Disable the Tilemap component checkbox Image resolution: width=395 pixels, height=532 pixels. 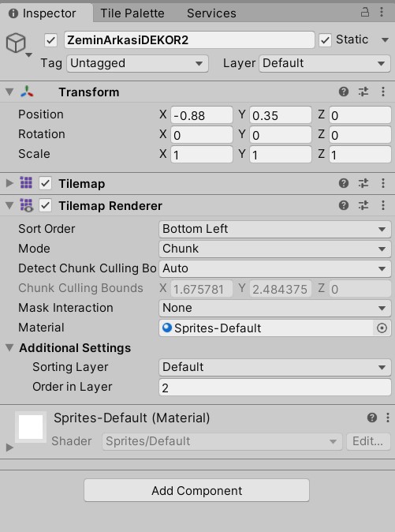tap(45, 184)
